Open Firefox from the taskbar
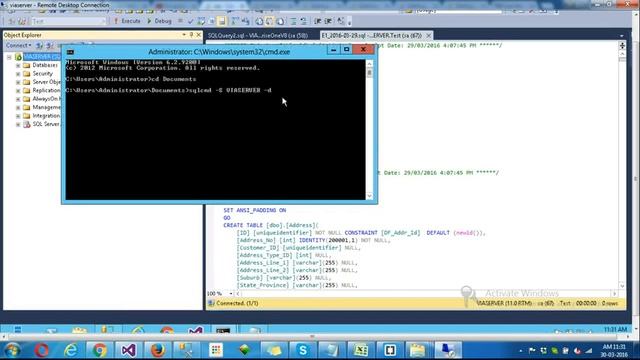 pyautogui.click(x=158, y=350)
